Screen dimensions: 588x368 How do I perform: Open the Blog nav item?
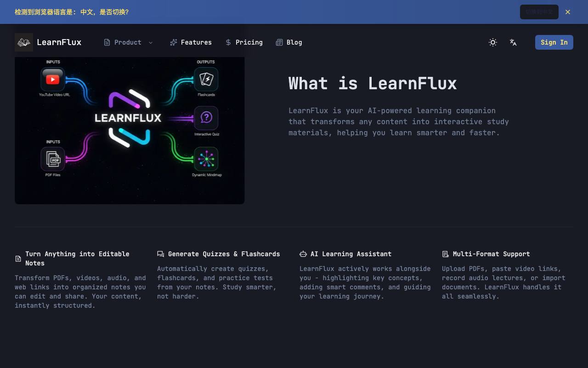pyautogui.click(x=289, y=42)
